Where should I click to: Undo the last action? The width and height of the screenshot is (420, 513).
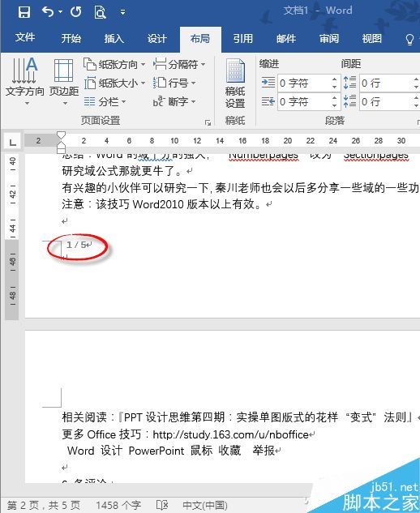pyautogui.click(x=48, y=12)
